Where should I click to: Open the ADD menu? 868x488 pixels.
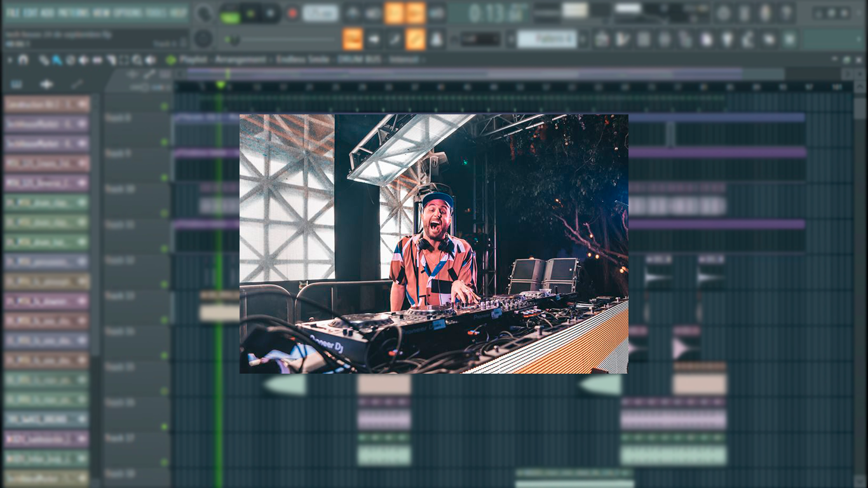tap(47, 13)
